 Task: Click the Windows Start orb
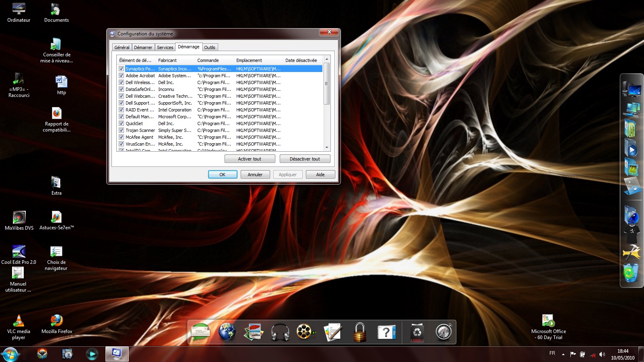(x=10, y=354)
